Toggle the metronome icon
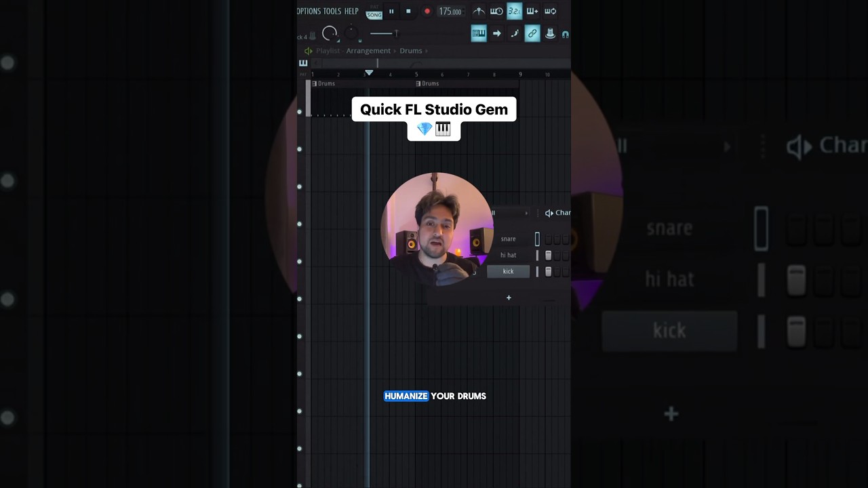Screen dimensions: 868x488 click(479, 12)
